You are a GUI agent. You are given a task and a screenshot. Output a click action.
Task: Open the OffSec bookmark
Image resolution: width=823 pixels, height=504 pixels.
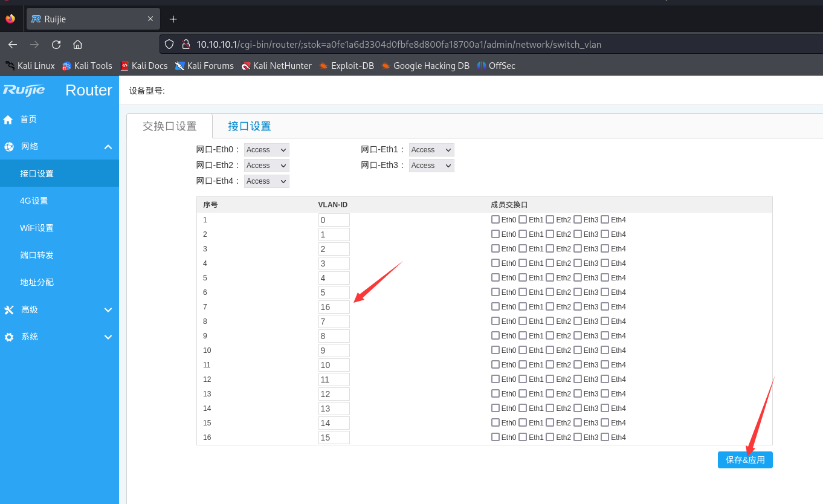coord(496,65)
